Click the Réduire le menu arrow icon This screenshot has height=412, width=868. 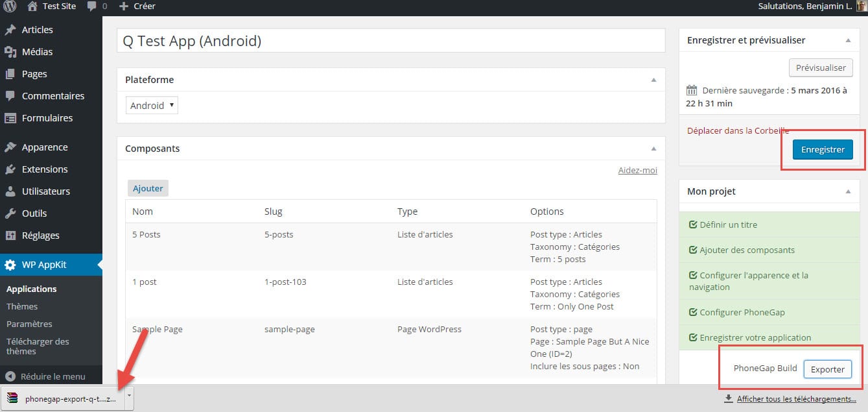pyautogui.click(x=10, y=376)
